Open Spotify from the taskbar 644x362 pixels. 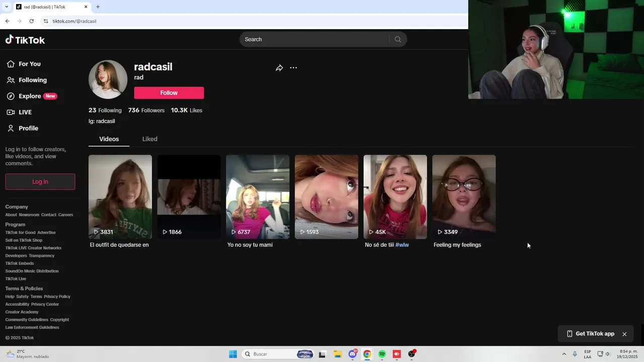click(382, 354)
